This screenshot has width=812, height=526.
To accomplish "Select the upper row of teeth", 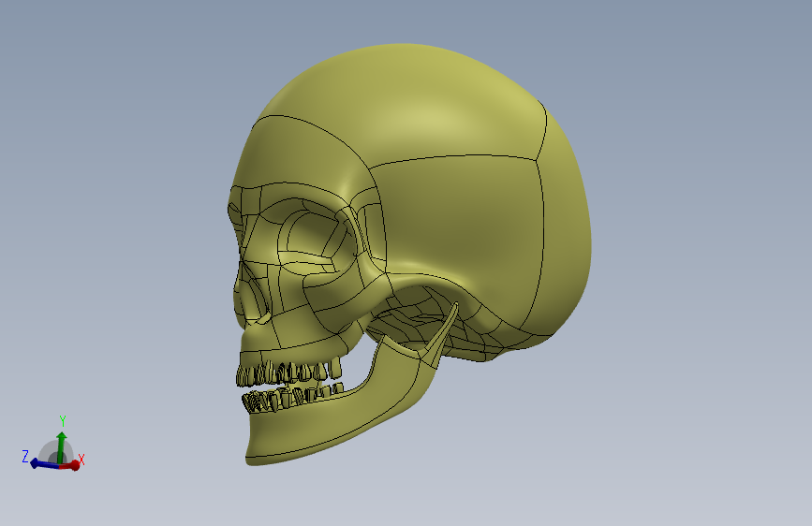I will [x=289, y=372].
